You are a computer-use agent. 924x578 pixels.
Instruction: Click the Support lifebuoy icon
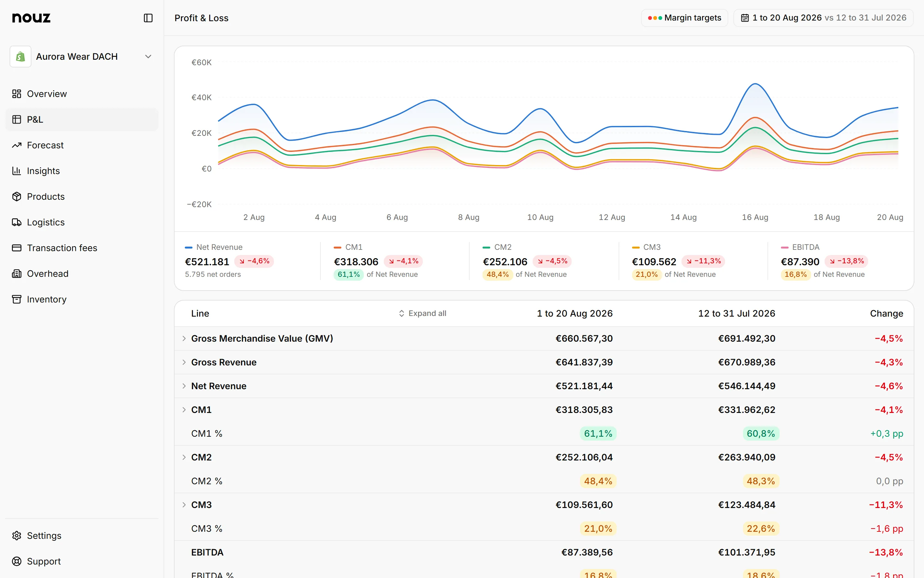click(16, 561)
